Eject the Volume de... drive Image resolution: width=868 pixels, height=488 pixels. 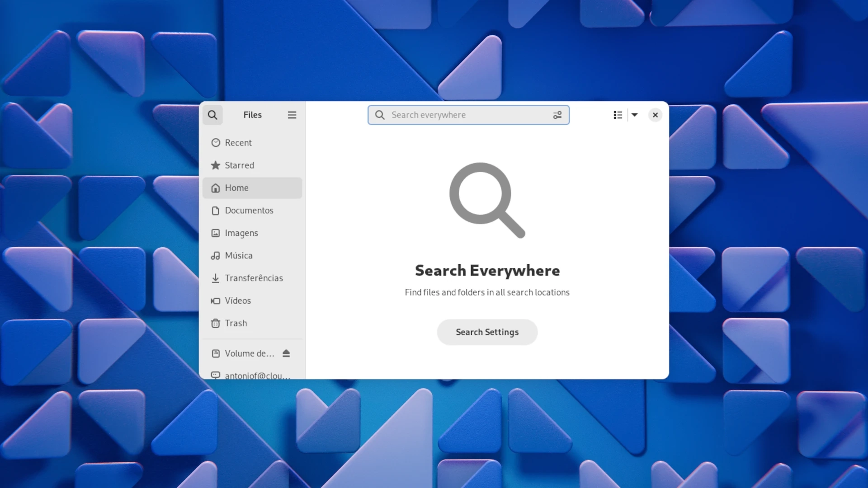(x=286, y=353)
